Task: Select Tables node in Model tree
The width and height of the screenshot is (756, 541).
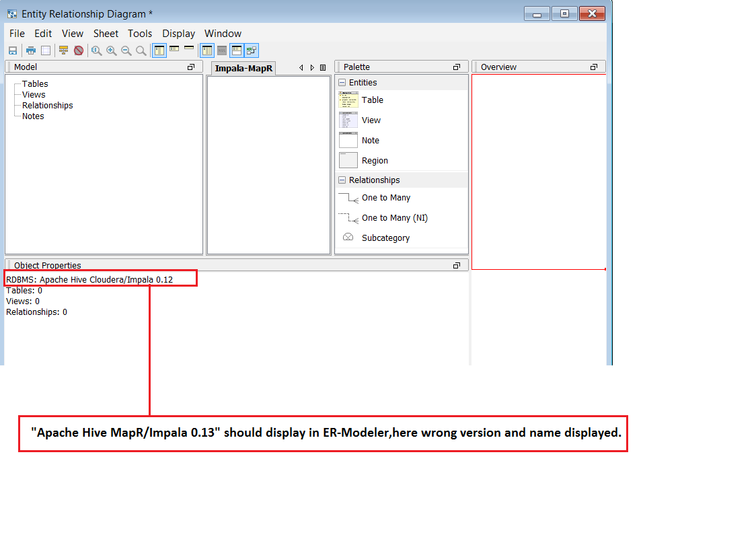Action: pos(35,84)
